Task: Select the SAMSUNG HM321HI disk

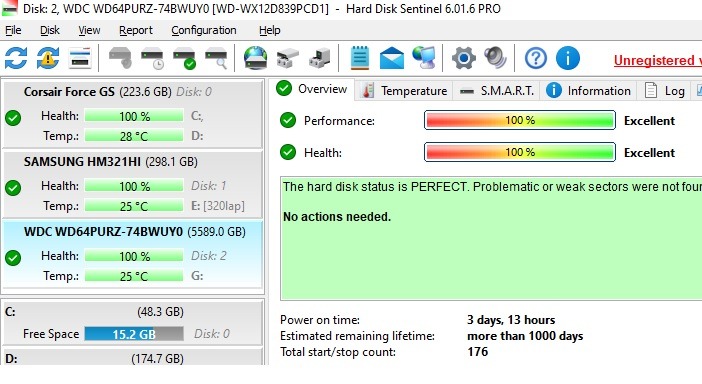Action: tap(133, 184)
